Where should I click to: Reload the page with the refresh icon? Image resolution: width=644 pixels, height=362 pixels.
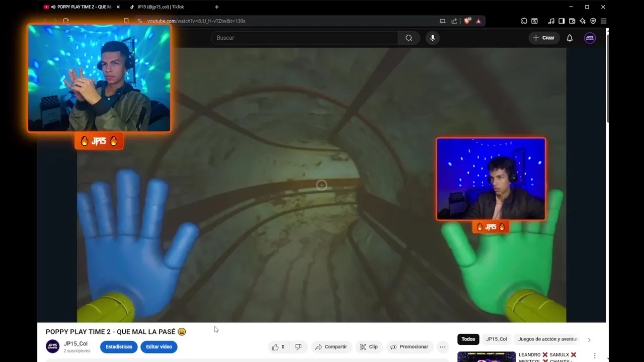coord(66,21)
